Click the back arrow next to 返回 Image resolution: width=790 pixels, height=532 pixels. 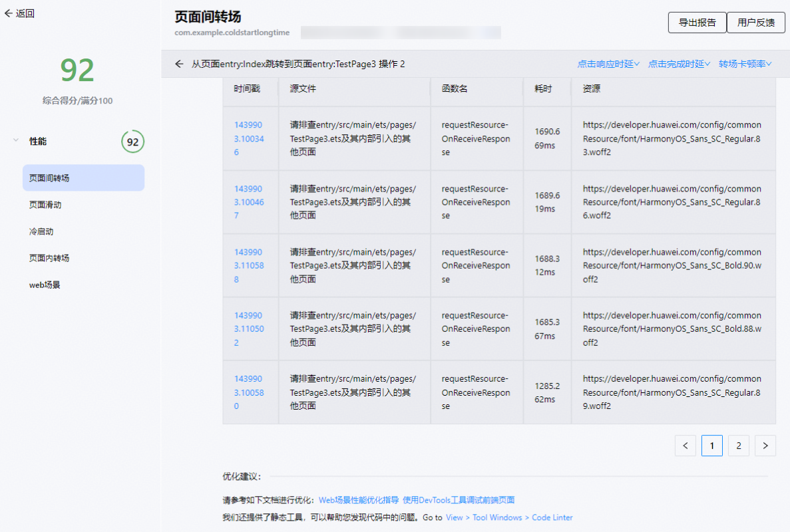point(9,13)
